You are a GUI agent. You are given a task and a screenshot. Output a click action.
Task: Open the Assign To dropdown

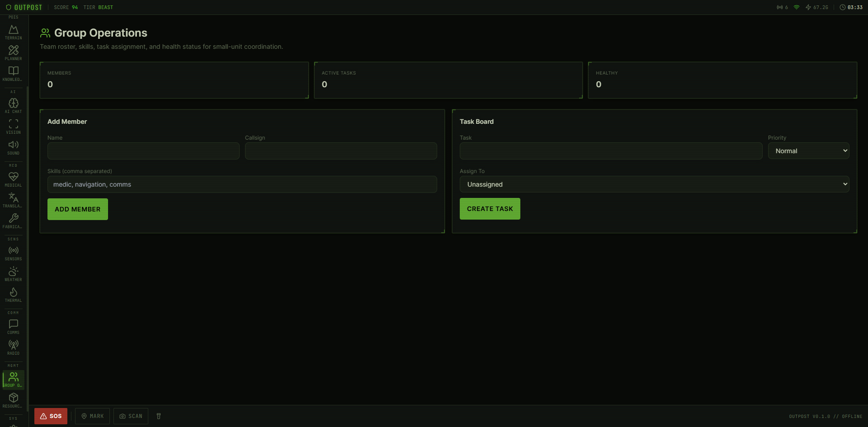click(x=654, y=184)
